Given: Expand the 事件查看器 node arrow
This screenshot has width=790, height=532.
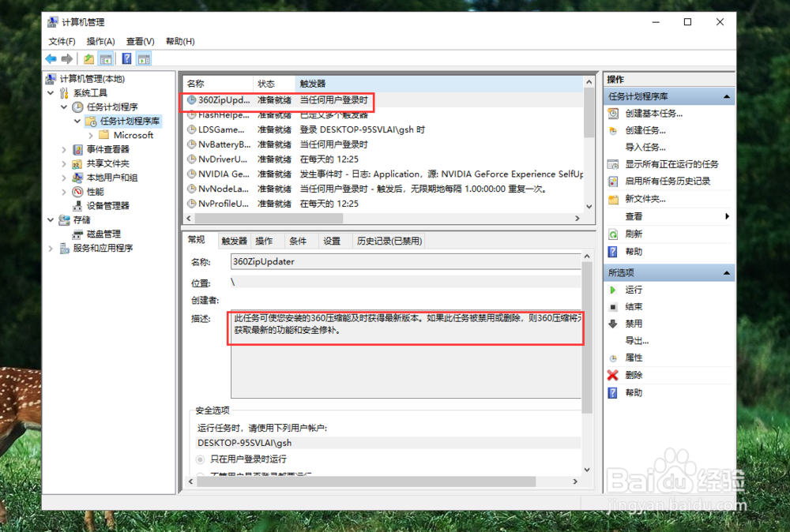Looking at the screenshot, I should coord(64,149).
